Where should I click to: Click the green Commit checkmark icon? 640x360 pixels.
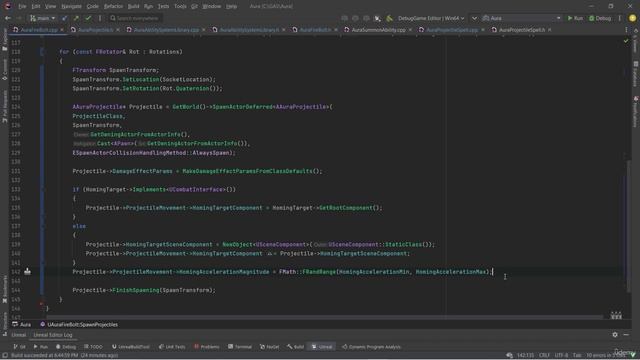(88, 18)
